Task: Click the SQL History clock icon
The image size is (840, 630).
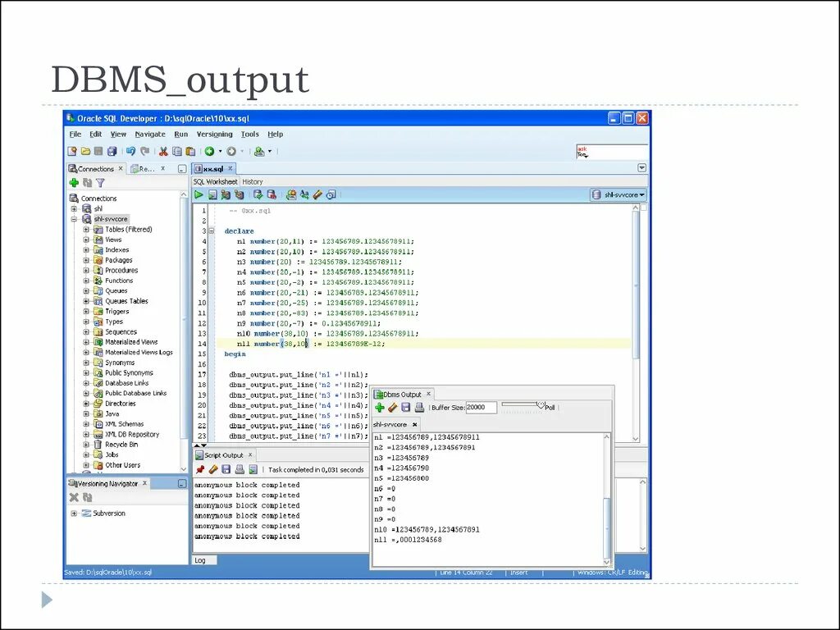Action: (x=331, y=195)
